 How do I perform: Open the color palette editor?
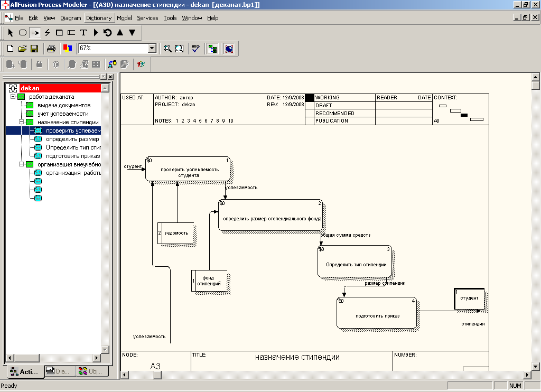[67, 49]
